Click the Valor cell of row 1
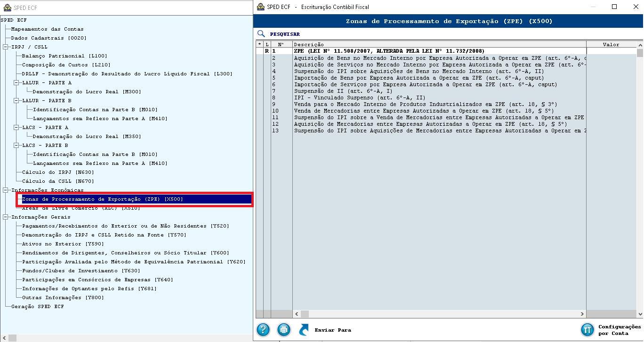Image resolution: width=644 pixels, height=342 pixels. pyautogui.click(x=611, y=51)
